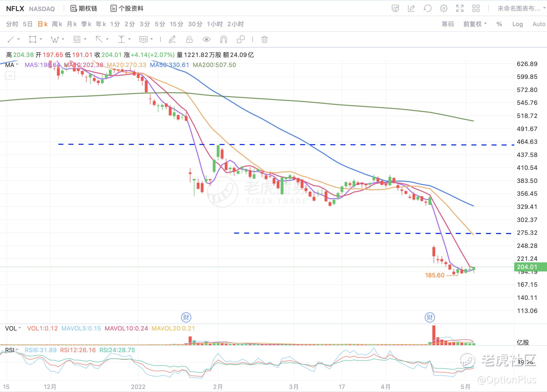Choose the 15分 interval
Image resolution: width=547 pixels, height=392 pixels.
point(177,24)
